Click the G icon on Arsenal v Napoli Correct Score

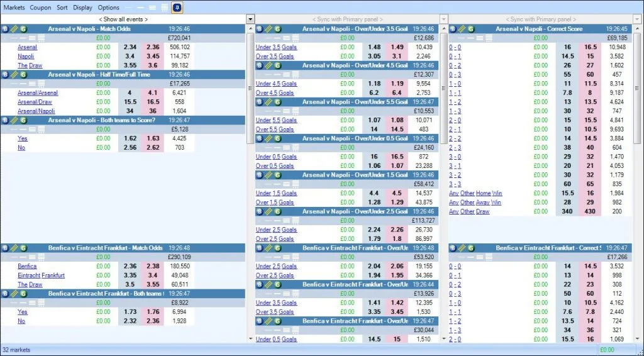[x=470, y=29]
